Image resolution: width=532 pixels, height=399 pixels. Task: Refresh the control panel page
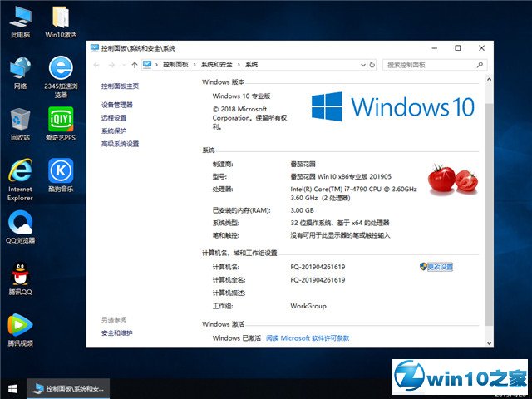pyautogui.click(x=372, y=65)
